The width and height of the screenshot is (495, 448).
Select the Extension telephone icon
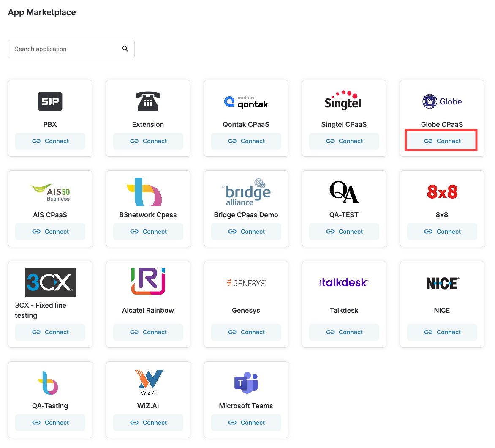click(x=148, y=101)
